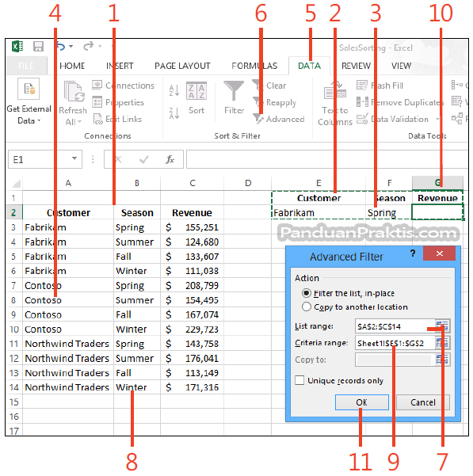This screenshot has height=476, width=473.
Task: Sort A to Z ascending
Action: tap(174, 90)
